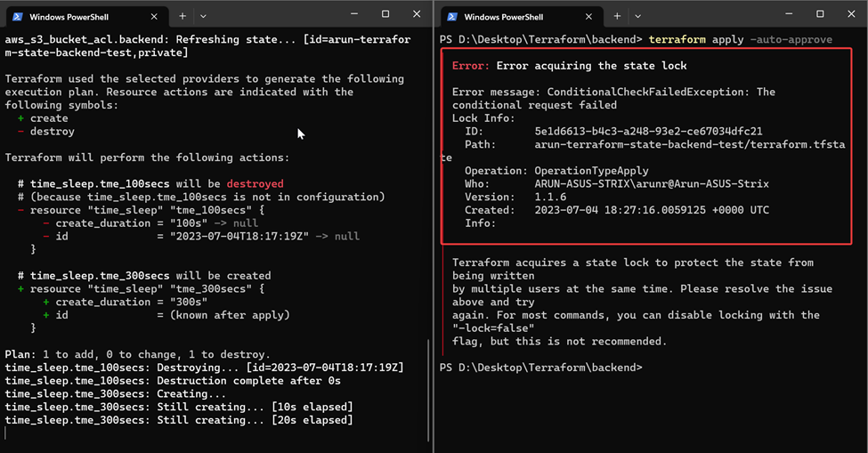868x453 pixels.
Task: Close the PowerShell tab in right window
Action: pos(588,17)
